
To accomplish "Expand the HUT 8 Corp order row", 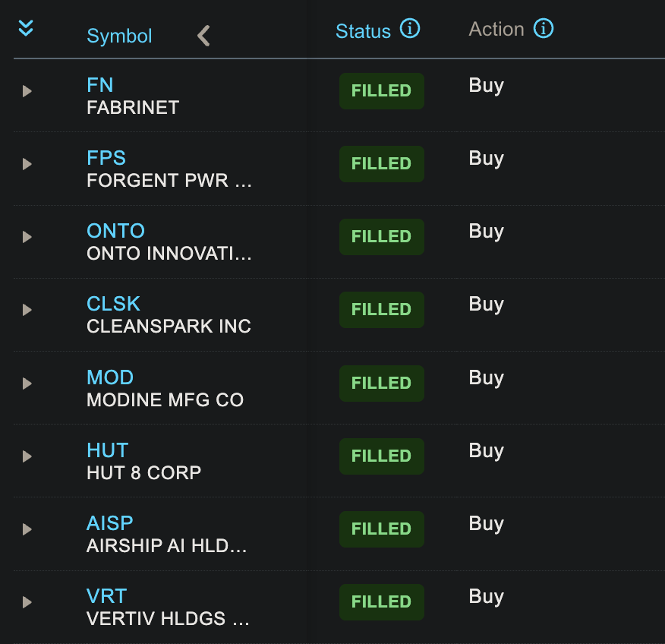I will [x=27, y=456].
